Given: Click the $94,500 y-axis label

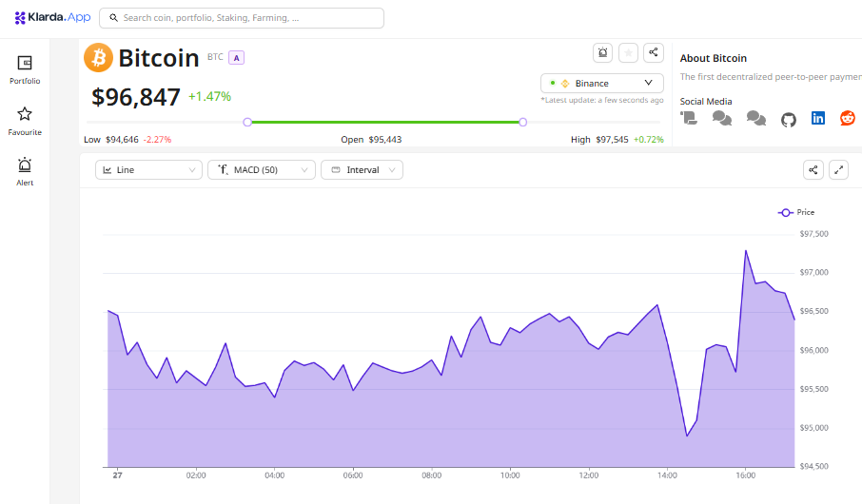Looking at the screenshot, I should click(813, 467).
